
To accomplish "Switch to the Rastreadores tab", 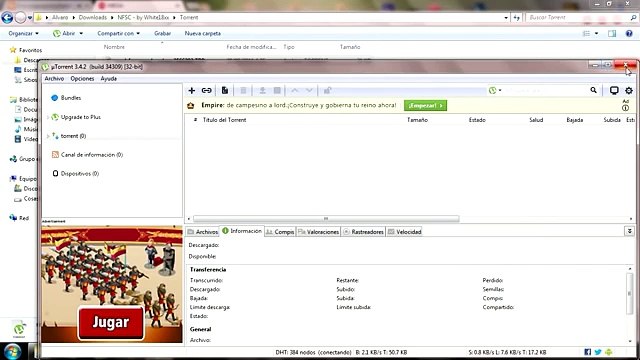I will [x=363, y=231].
